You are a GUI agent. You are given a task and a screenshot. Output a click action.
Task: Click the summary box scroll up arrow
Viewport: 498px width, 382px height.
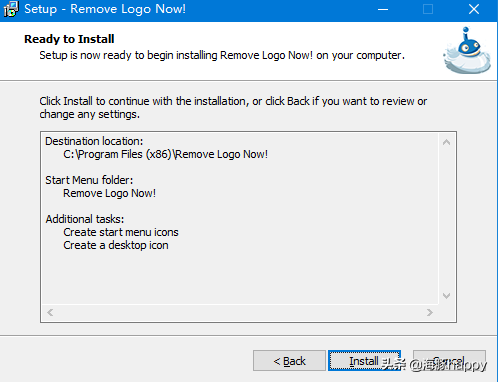[x=446, y=142]
